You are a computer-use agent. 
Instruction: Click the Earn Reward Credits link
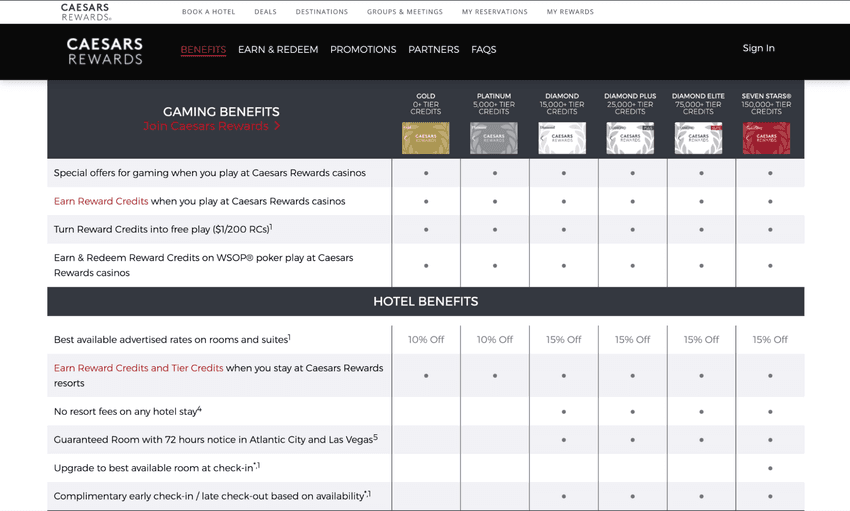click(101, 201)
